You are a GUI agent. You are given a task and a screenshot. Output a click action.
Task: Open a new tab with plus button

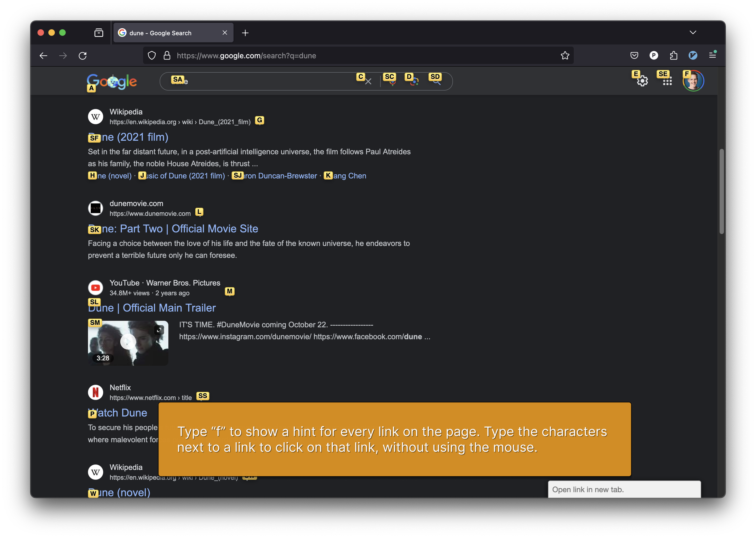245,33
